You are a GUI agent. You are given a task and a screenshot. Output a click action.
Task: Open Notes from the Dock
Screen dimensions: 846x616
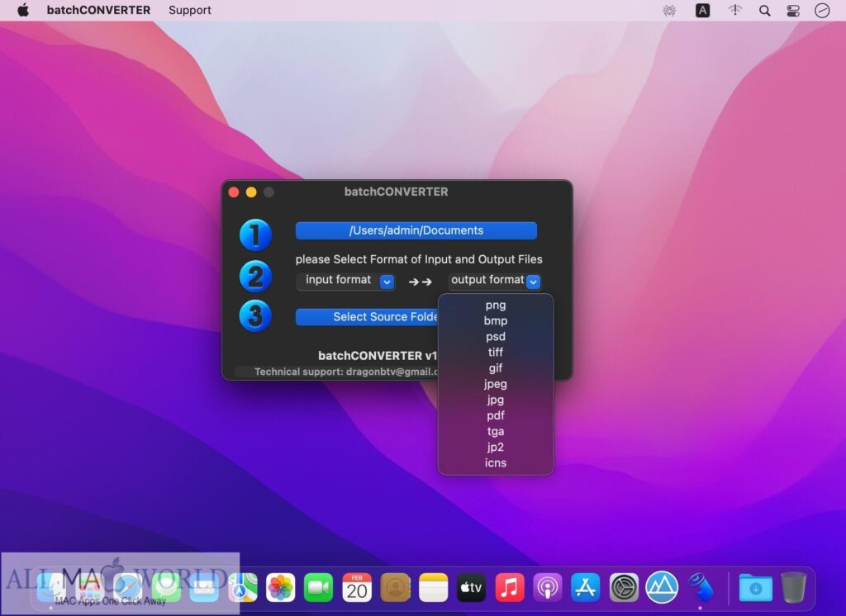click(433, 587)
